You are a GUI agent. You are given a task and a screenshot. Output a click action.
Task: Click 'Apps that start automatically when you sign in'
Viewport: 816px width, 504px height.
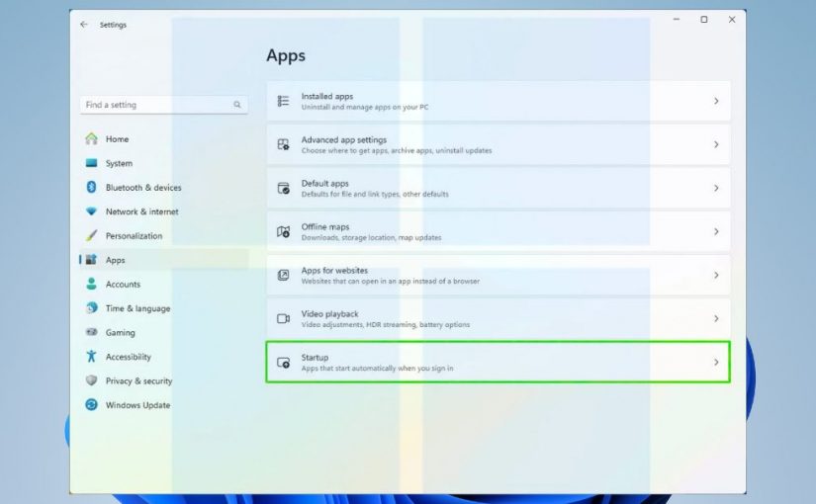click(377, 369)
